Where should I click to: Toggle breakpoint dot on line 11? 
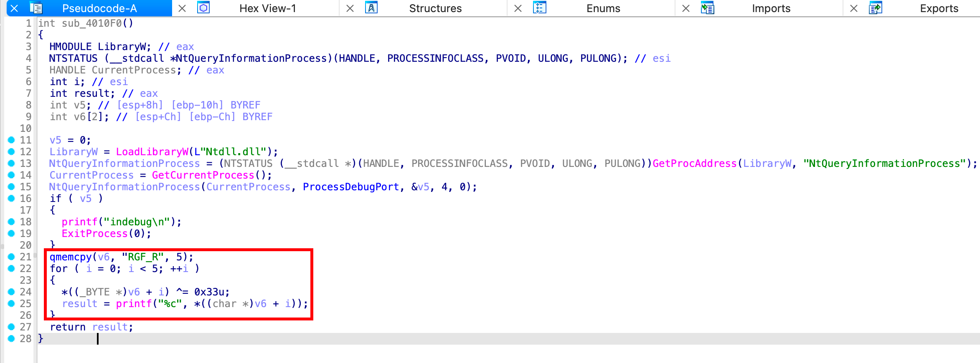(x=11, y=140)
